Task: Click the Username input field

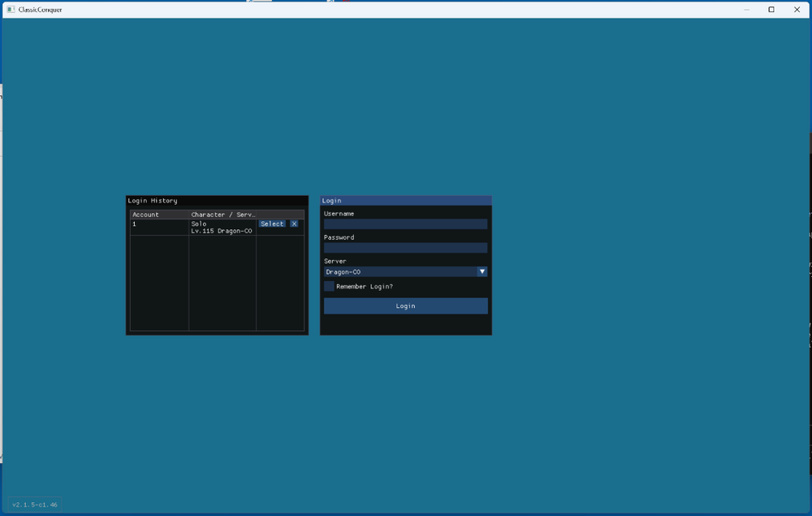Action: [405, 223]
